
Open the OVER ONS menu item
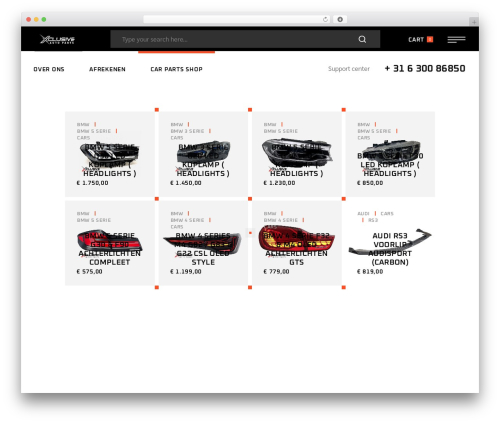[x=49, y=69]
